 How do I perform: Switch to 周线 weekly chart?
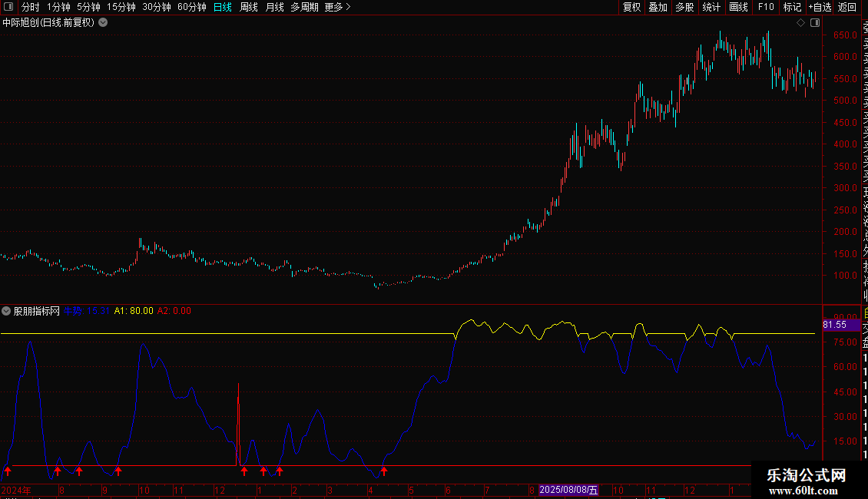249,7
